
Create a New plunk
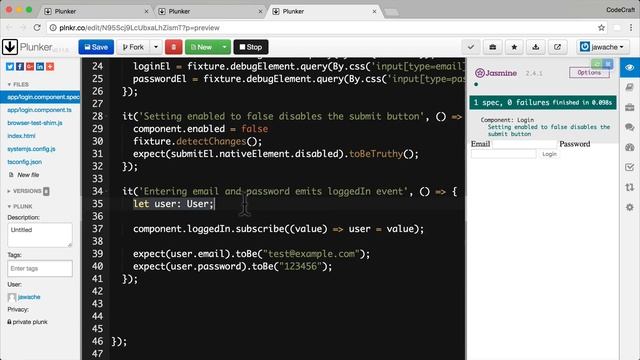202,47
